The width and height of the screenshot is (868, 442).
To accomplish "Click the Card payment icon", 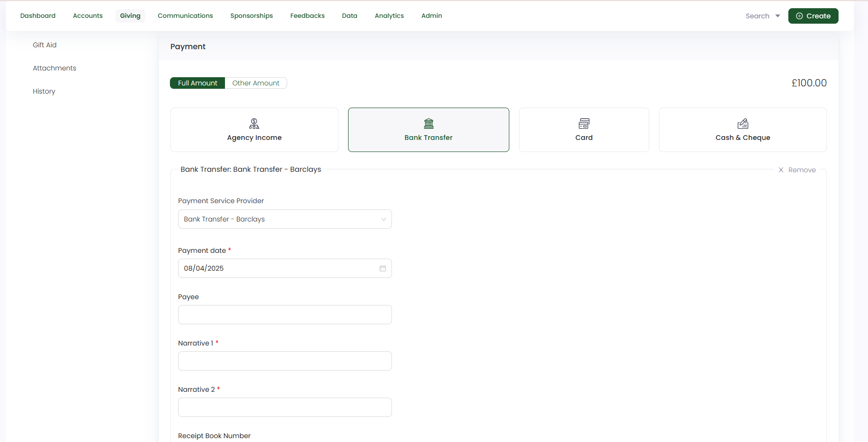I will (x=584, y=124).
